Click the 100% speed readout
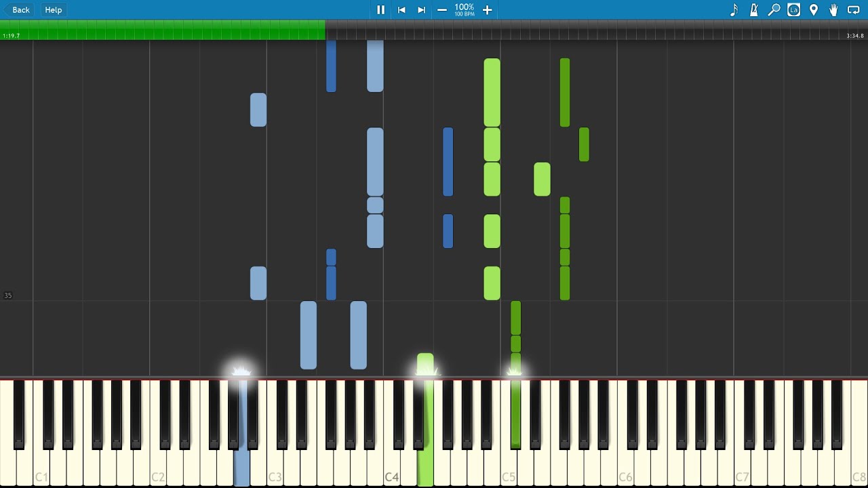The image size is (868, 488). [x=465, y=7]
